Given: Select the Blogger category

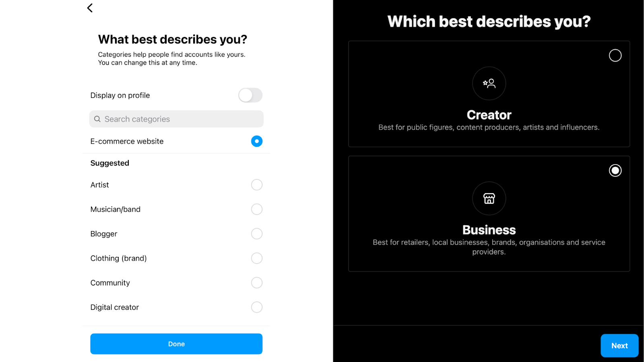Looking at the screenshot, I should pyautogui.click(x=256, y=234).
